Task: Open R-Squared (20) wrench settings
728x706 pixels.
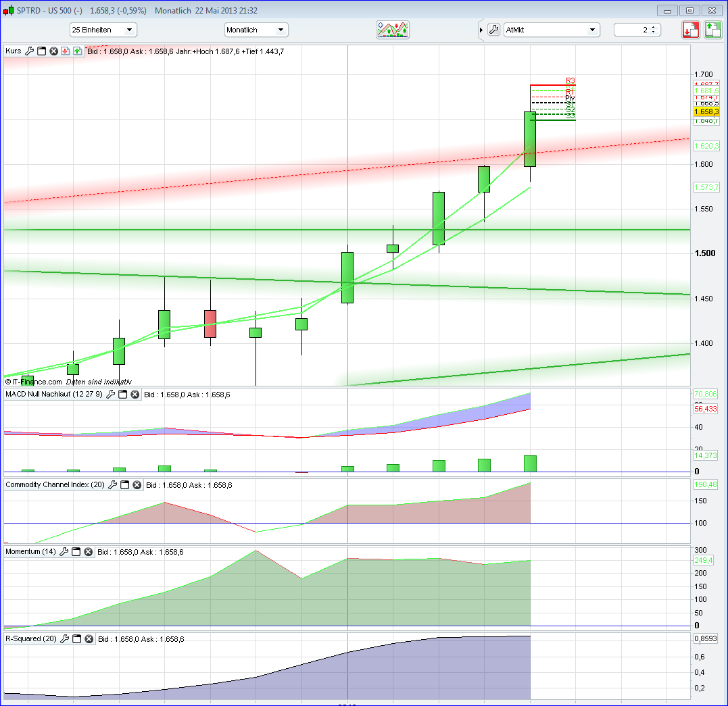Action: click(64, 639)
